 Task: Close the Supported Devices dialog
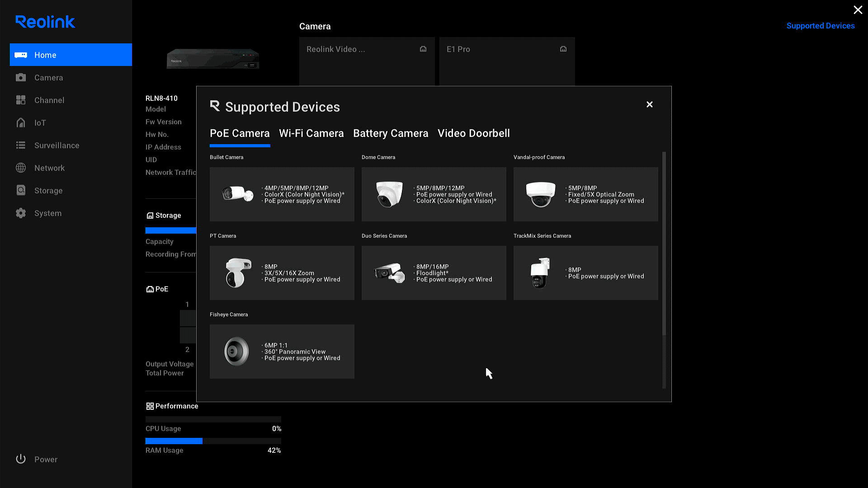coord(650,104)
